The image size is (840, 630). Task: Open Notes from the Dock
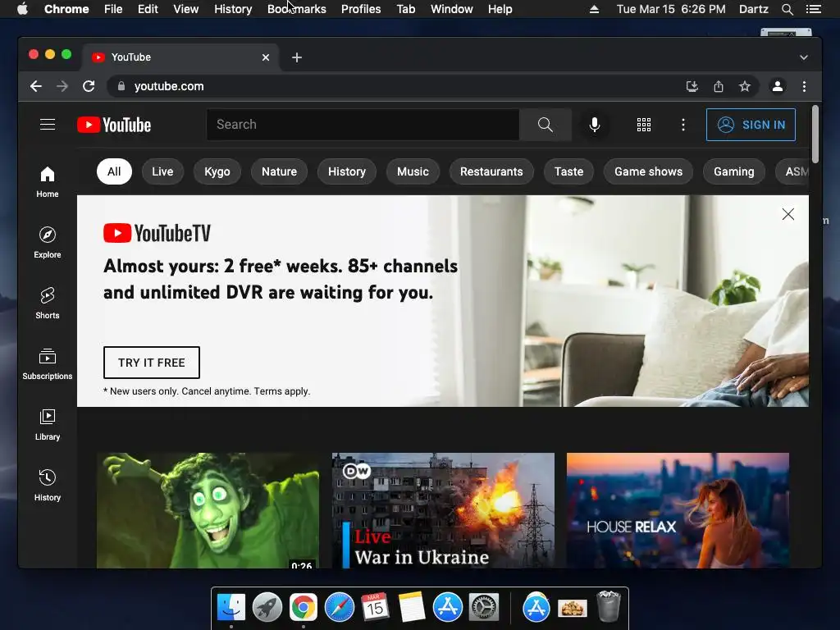point(412,607)
